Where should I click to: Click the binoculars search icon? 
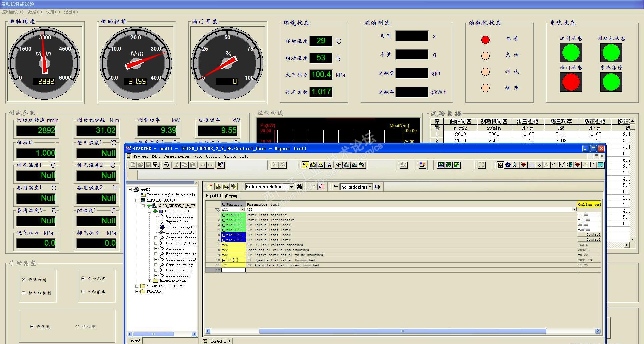coord(299,187)
